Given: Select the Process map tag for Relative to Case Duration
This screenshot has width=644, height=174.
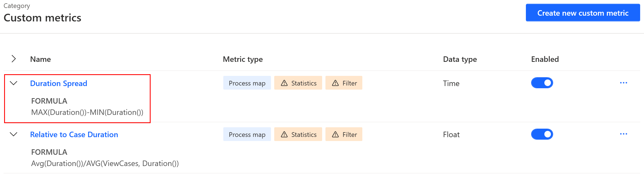Looking at the screenshot, I should 247,134.
